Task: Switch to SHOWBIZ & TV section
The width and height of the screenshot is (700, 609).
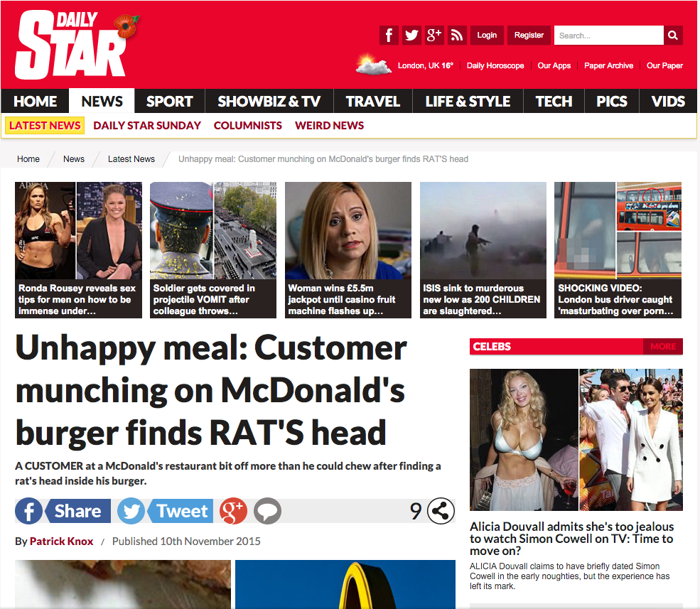Action: (269, 102)
